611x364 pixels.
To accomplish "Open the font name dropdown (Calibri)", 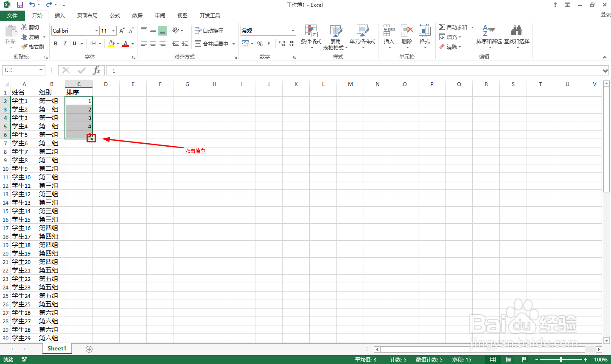I will (96, 31).
